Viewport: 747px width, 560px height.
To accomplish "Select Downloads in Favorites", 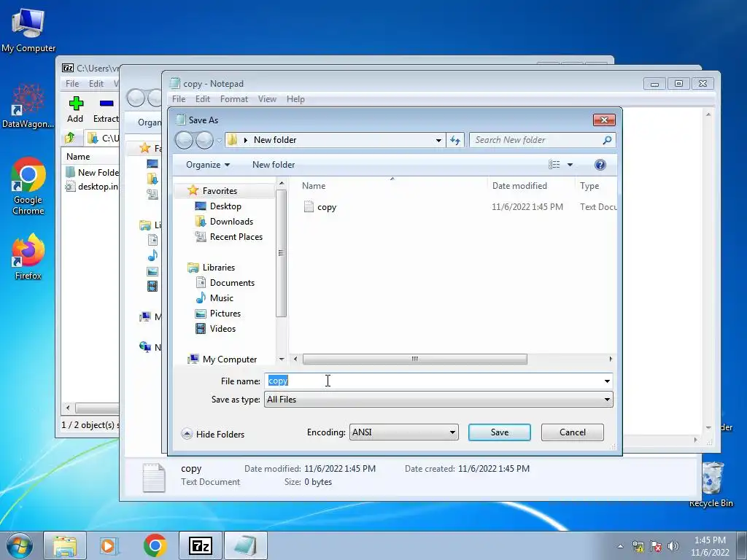I will 231,222.
